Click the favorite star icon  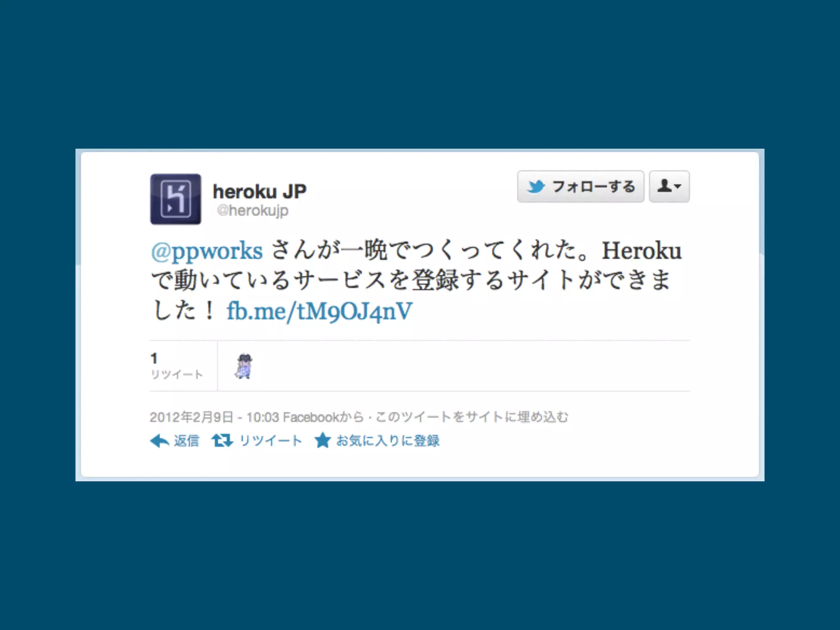tap(323, 441)
